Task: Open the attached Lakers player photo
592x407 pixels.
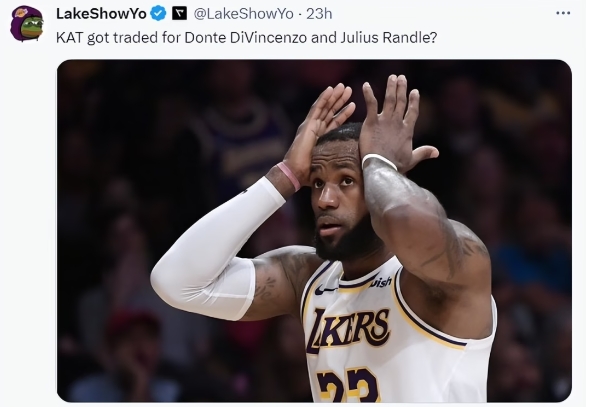Action: coord(314,231)
